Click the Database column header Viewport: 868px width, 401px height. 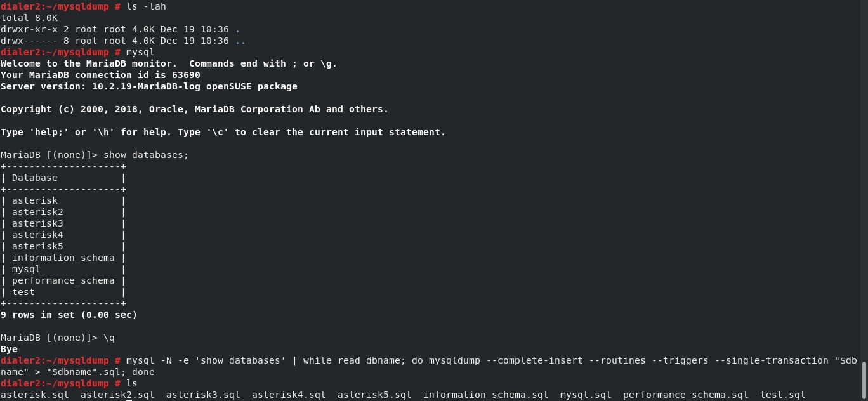(35, 178)
